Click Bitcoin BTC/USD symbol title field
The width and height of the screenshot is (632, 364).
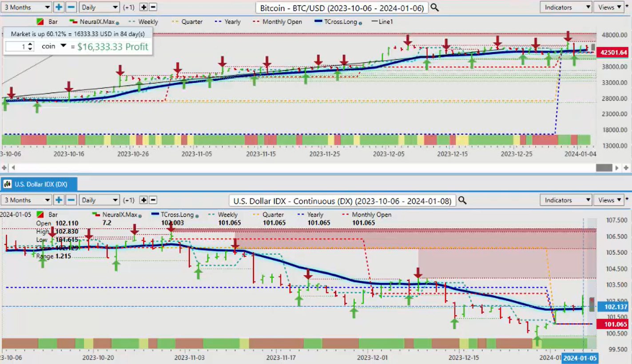342,8
